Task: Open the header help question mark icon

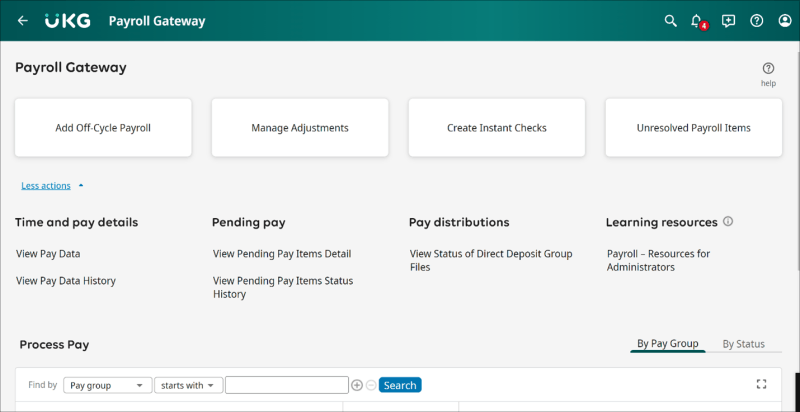Action: 757,21
